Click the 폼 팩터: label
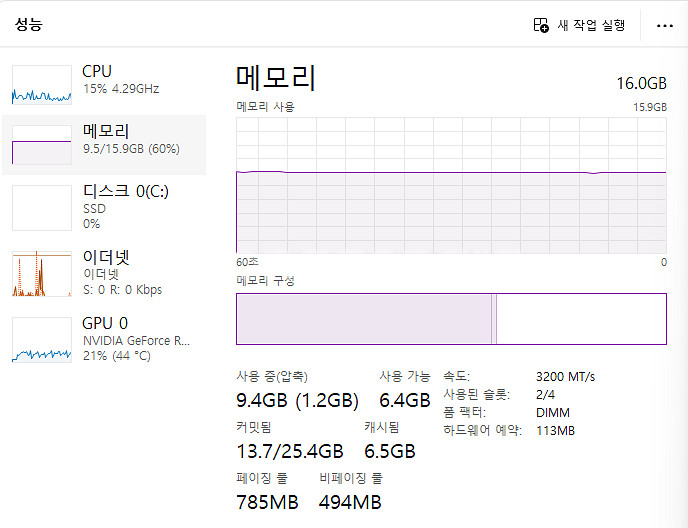 point(465,412)
